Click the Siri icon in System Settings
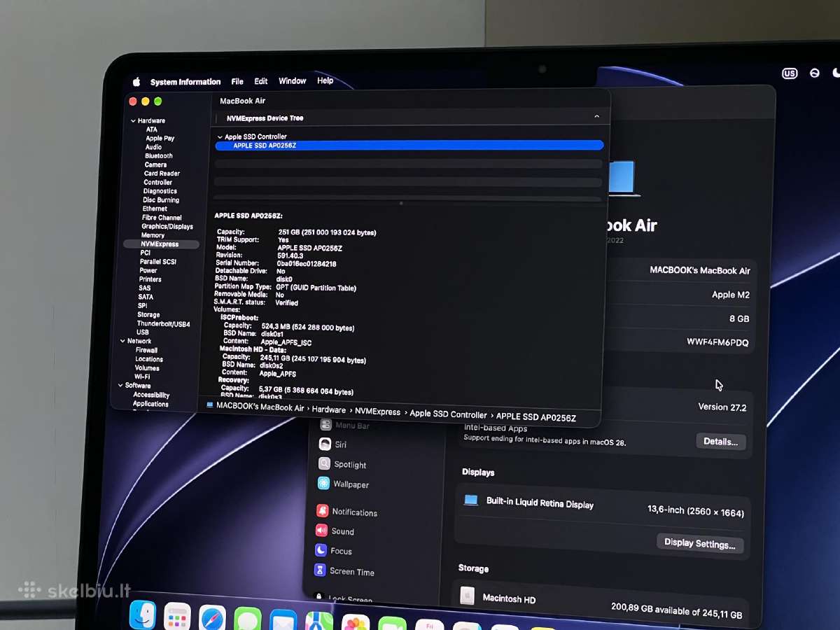The height and width of the screenshot is (630, 840). [324, 444]
